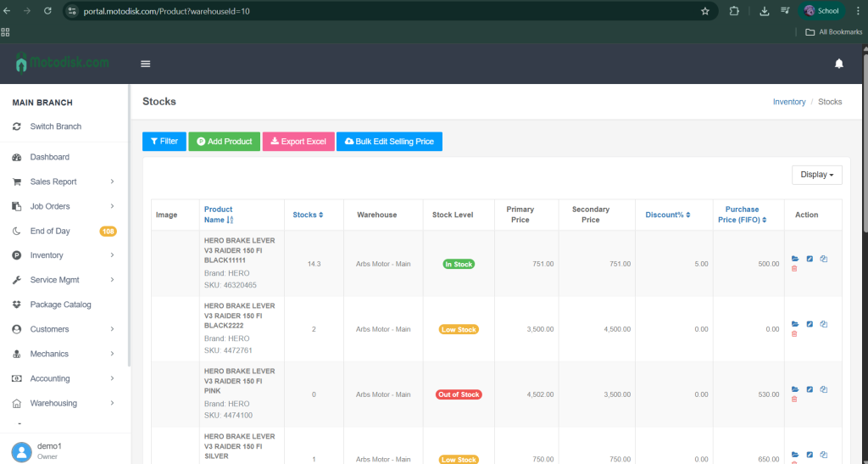868x464 pixels.
Task: Open the browser downloads icon
Action: (764, 11)
